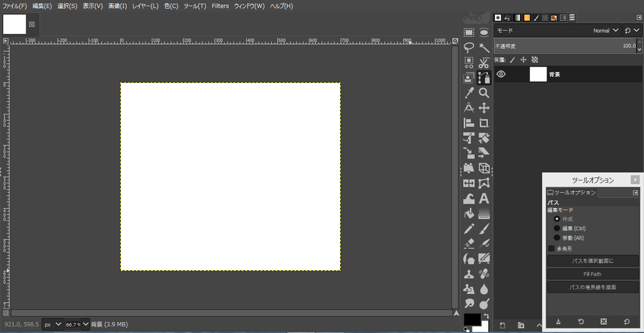Open the 編集(E) menu
644x333 pixels.
42,6
